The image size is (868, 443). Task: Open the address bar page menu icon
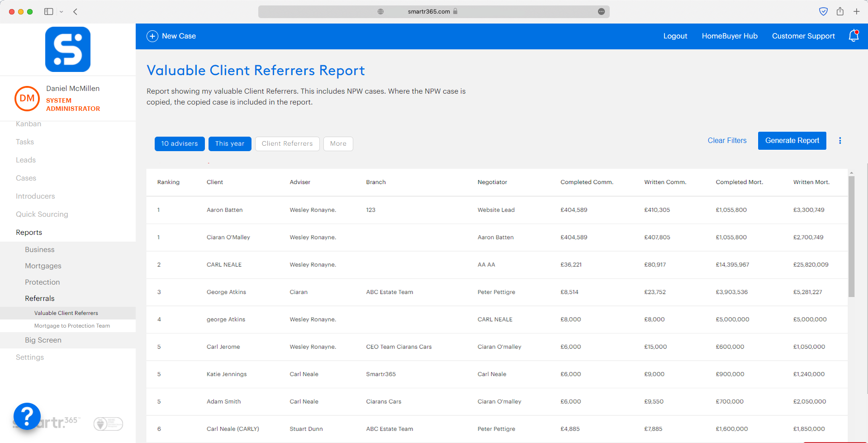click(x=601, y=11)
